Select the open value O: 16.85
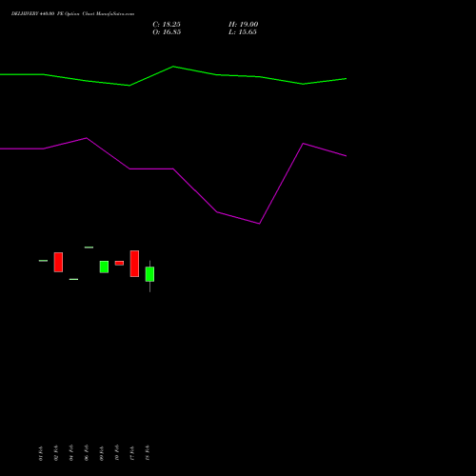 click(167, 32)
